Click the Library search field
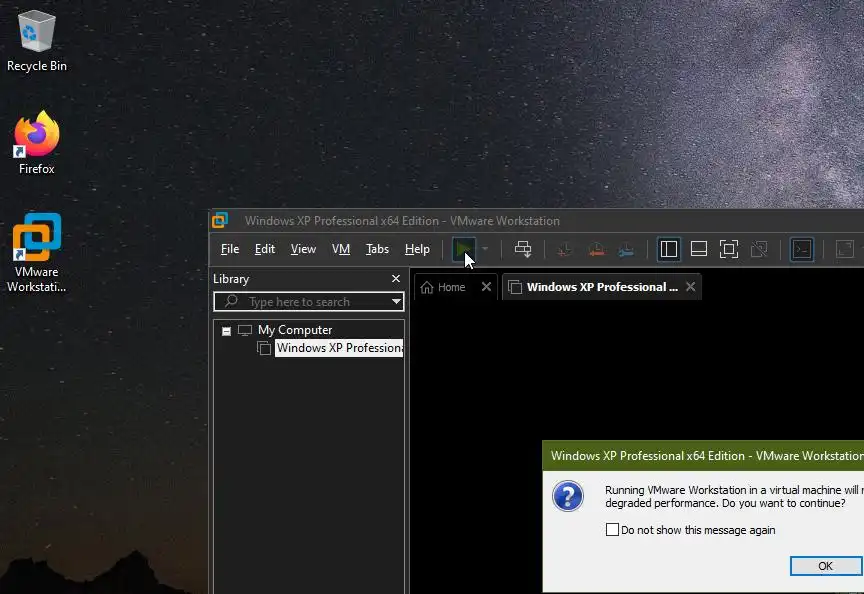 [309, 301]
